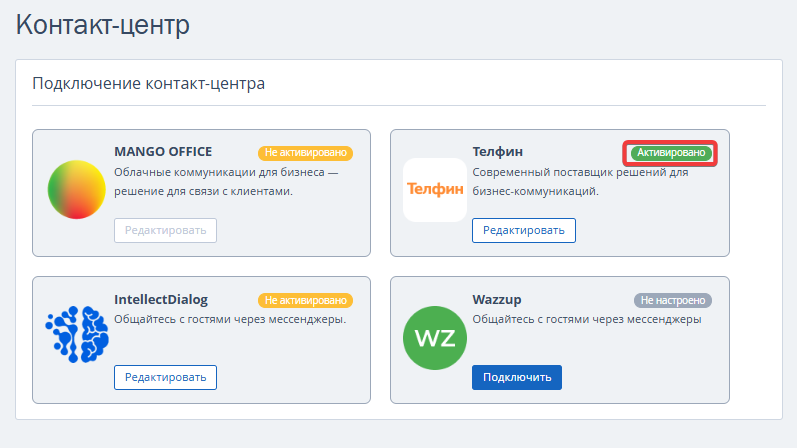797x448 pixels.
Task: Select the 'Wazzup' card heading
Action: (497, 299)
